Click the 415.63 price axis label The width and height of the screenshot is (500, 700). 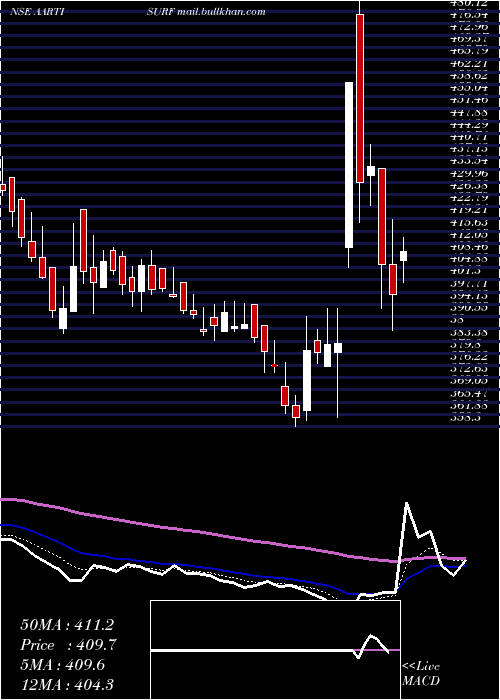tap(467, 222)
